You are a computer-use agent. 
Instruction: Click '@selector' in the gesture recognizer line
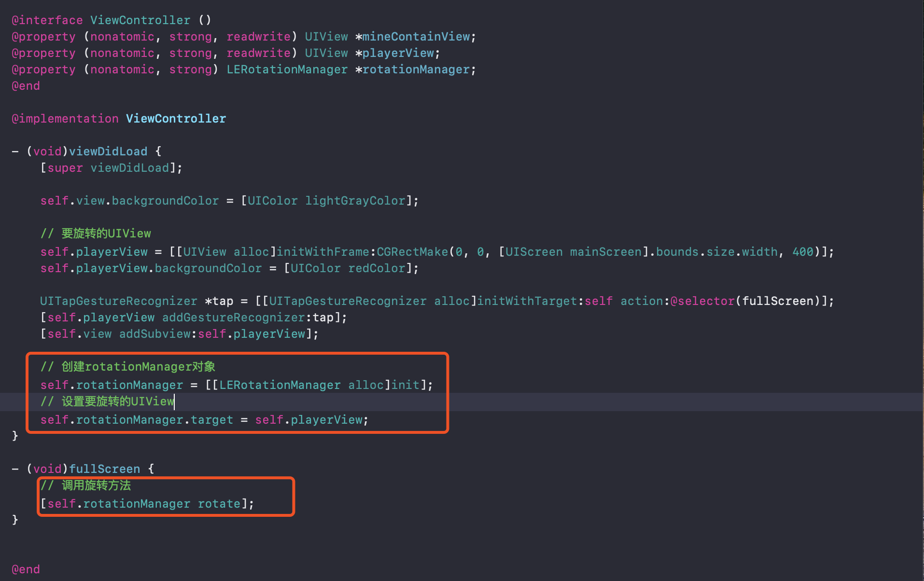702,301
